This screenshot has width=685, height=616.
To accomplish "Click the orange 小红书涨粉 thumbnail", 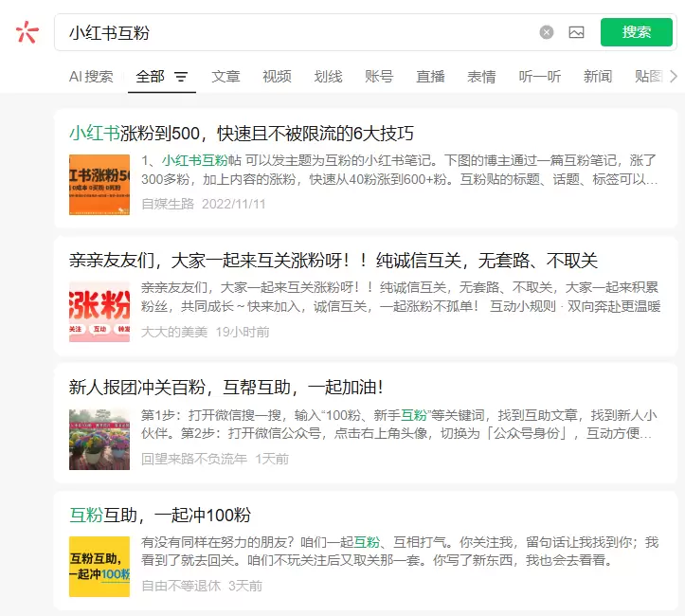I will [x=99, y=185].
